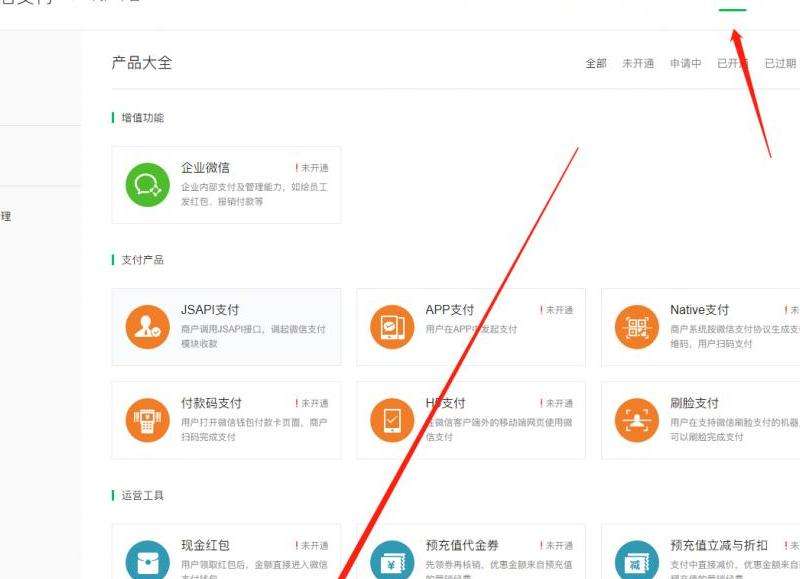Click the 刷脸支付 face scan icon
This screenshot has height=579, width=800.
tap(637, 420)
